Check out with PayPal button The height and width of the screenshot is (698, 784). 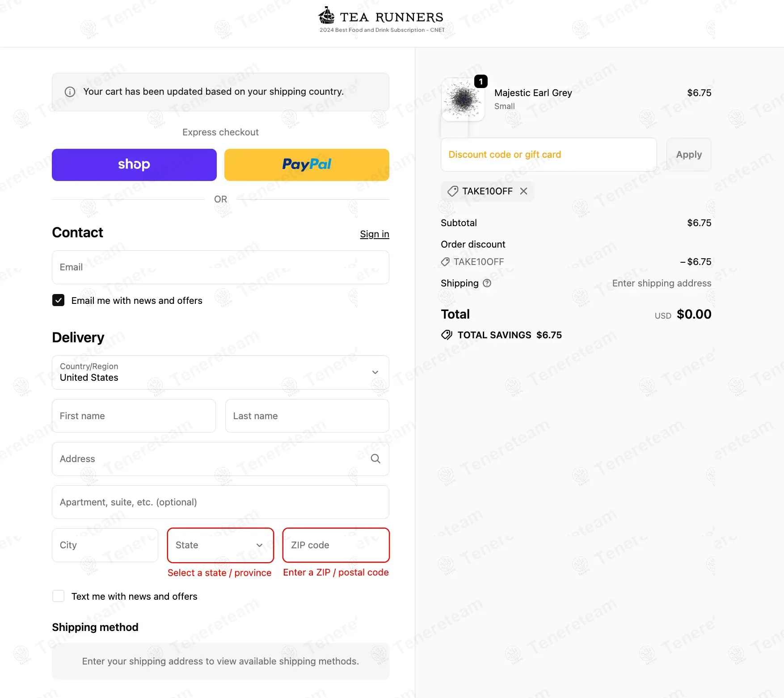tap(307, 165)
